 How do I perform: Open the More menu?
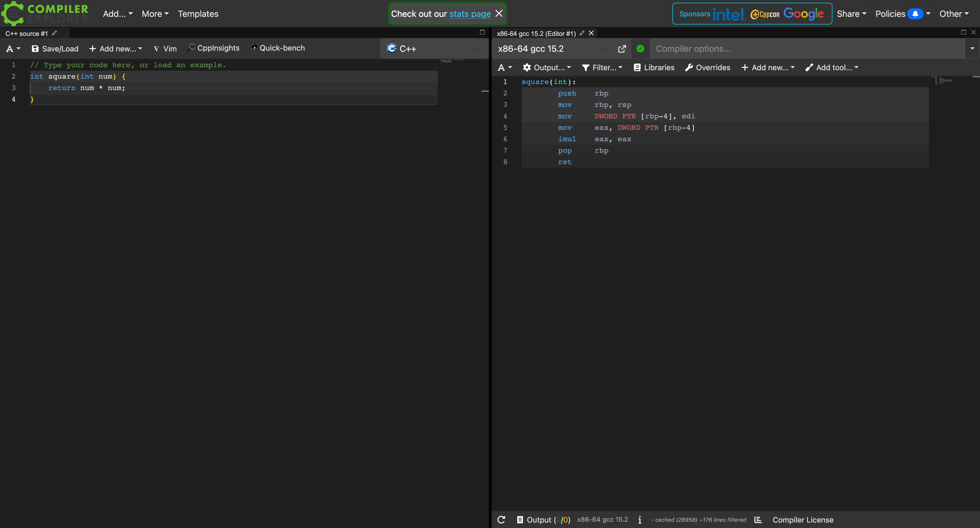[x=155, y=14]
